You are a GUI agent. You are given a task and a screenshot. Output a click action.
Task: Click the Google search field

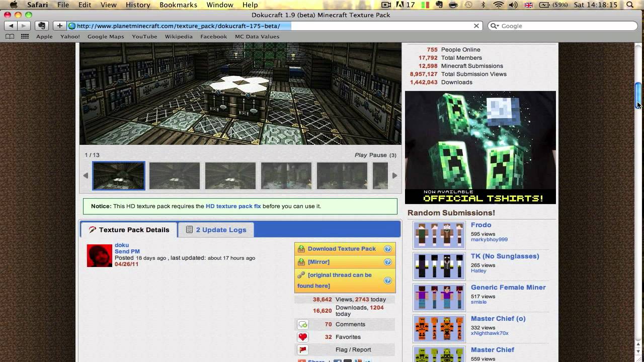coord(561,26)
